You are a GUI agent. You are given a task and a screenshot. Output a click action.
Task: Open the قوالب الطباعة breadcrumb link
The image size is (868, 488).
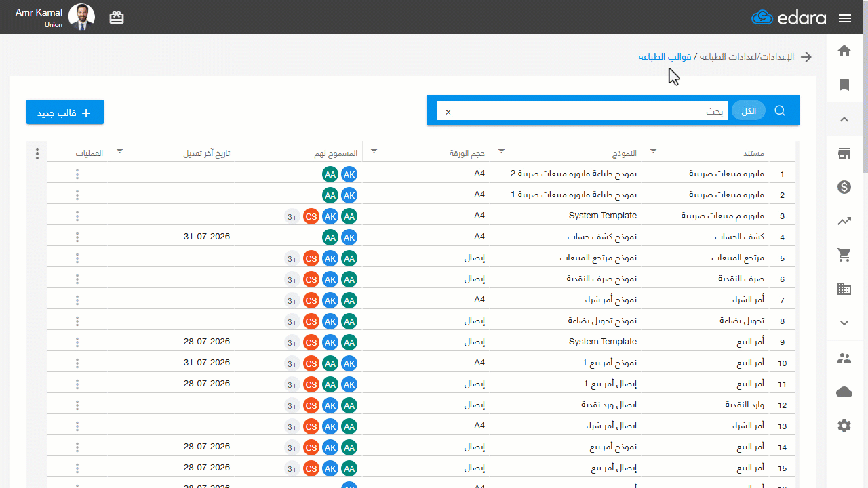[x=665, y=57]
